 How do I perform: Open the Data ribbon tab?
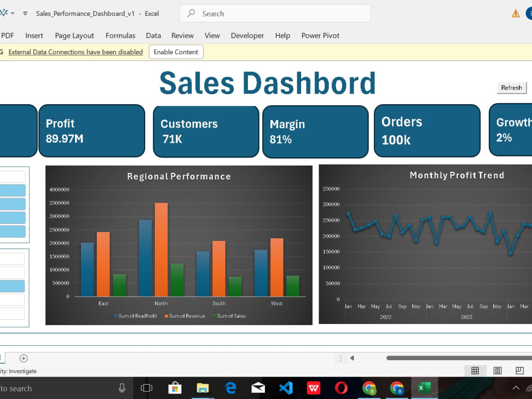coord(153,36)
